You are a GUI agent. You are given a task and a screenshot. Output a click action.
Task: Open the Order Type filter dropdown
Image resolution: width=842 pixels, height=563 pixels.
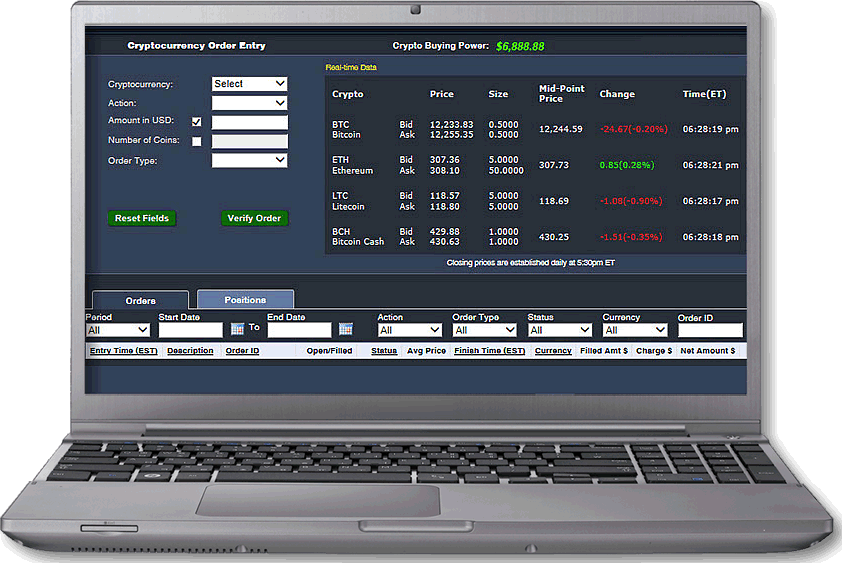coord(485,330)
